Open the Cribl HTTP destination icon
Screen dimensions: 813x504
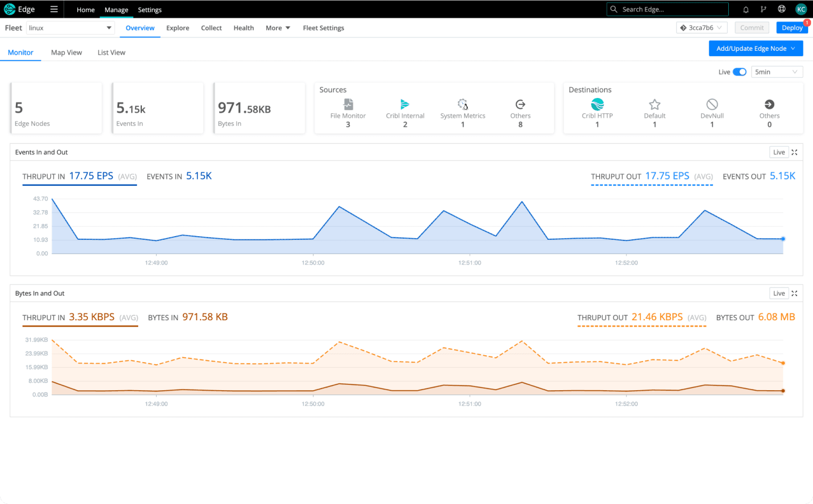click(x=597, y=104)
